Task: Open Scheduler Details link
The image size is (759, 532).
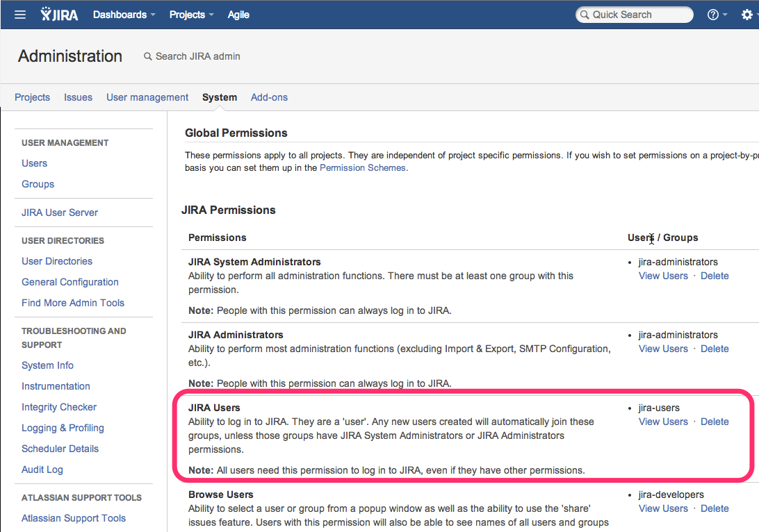Action: coord(60,449)
